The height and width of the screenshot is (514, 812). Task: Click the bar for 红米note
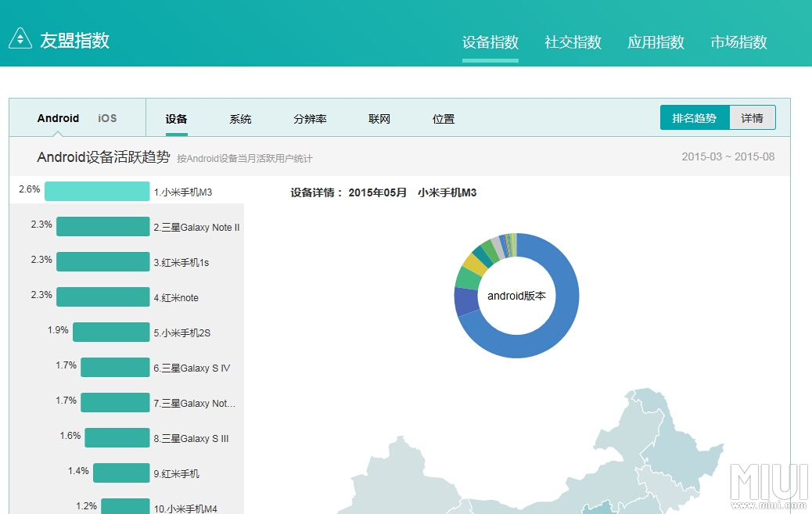(102, 297)
